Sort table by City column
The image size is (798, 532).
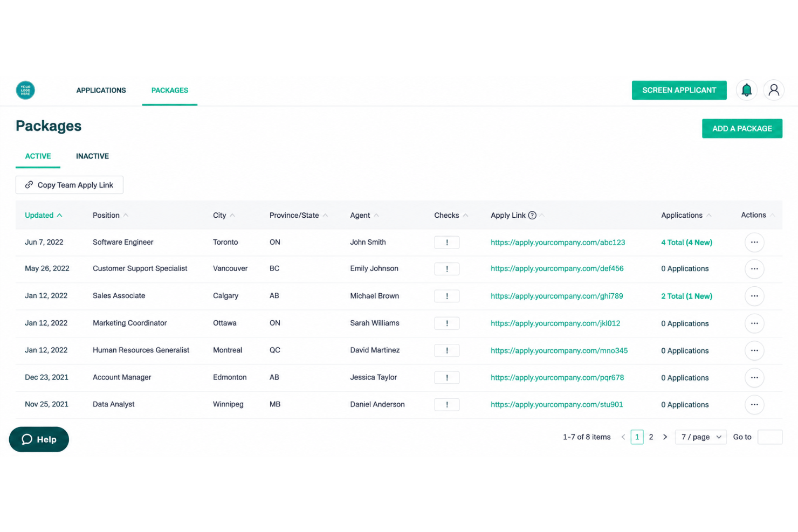(224, 215)
